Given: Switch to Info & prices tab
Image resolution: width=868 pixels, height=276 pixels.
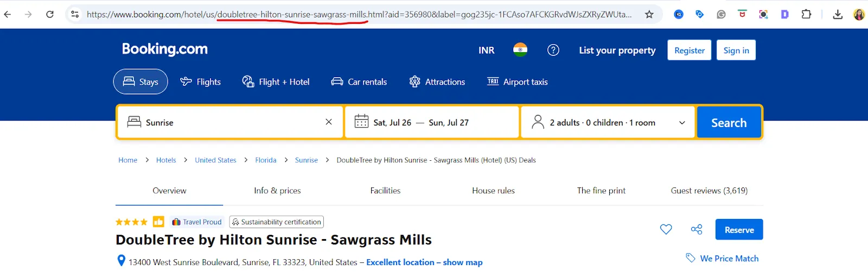Looking at the screenshot, I should click(277, 191).
